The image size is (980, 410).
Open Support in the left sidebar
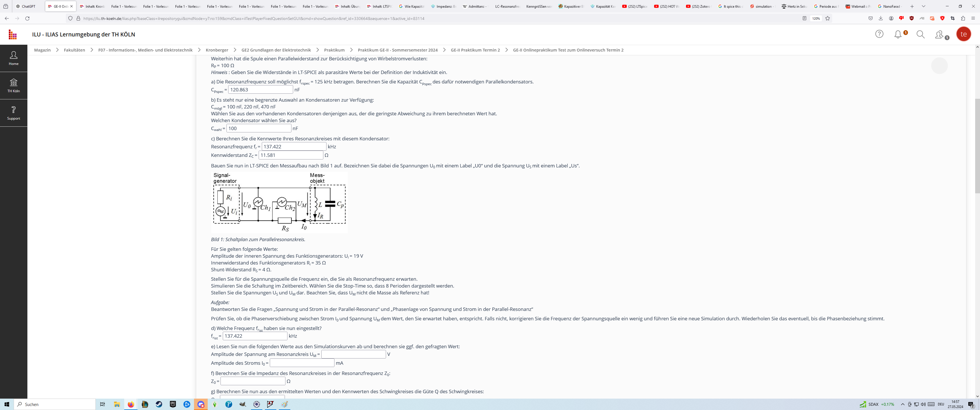point(14,113)
